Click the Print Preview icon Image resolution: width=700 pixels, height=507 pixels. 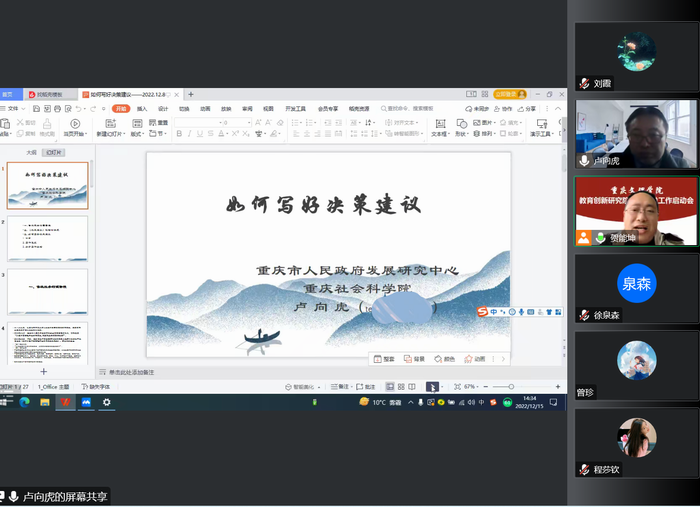[68, 108]
